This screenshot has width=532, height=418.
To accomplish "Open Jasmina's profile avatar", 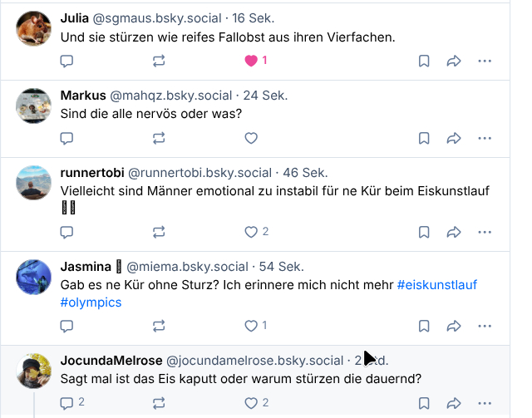I will tap(34, 276).
